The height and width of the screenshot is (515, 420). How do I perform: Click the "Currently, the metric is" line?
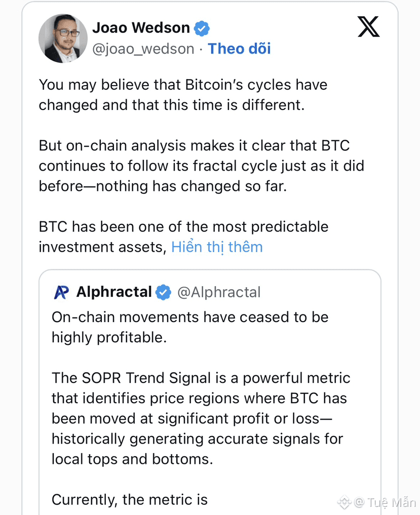130,500
